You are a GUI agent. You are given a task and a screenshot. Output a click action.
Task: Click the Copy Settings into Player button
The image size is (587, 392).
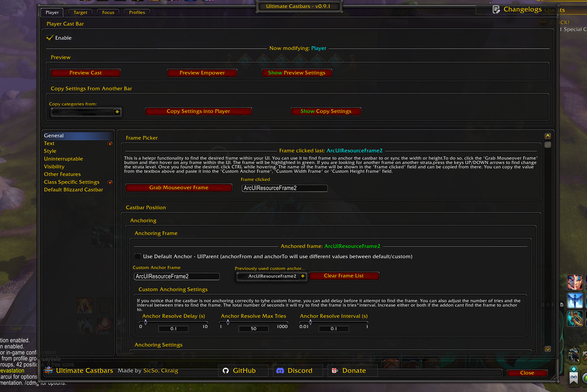coord(198,112)
